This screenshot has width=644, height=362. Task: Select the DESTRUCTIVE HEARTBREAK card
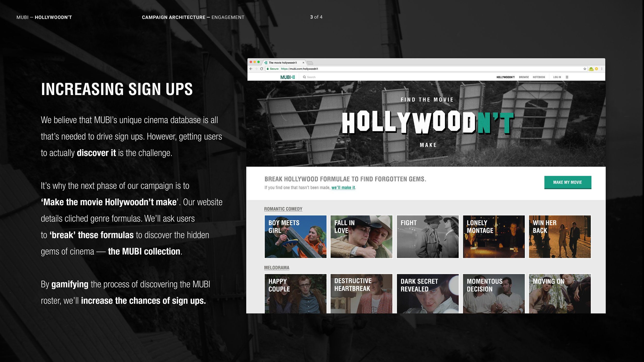click(361, 294)
